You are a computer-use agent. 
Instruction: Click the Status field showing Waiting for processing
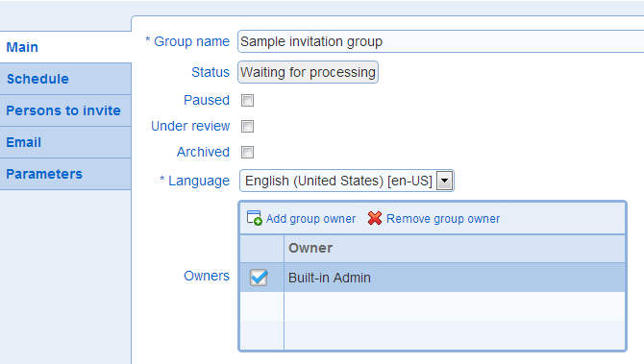pos(308,72)
